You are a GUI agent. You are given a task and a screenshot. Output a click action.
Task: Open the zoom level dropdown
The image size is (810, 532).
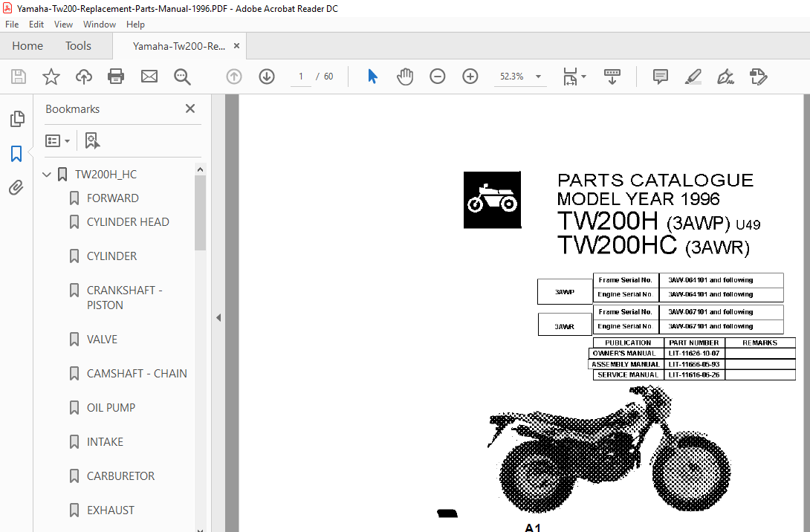point(538,77)
